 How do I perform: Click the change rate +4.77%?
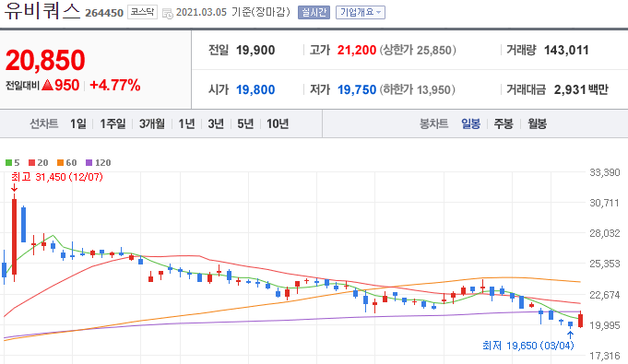[x=115, y=86]
